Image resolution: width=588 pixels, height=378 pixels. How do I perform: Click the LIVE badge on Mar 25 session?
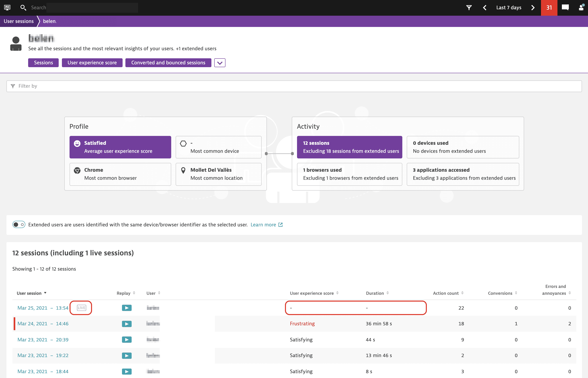[x=81, y=307]
